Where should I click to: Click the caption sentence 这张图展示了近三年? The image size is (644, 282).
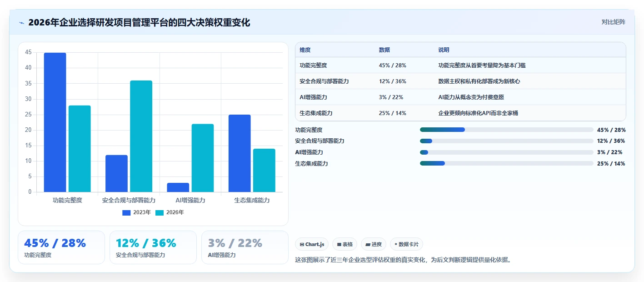point(403,260)
